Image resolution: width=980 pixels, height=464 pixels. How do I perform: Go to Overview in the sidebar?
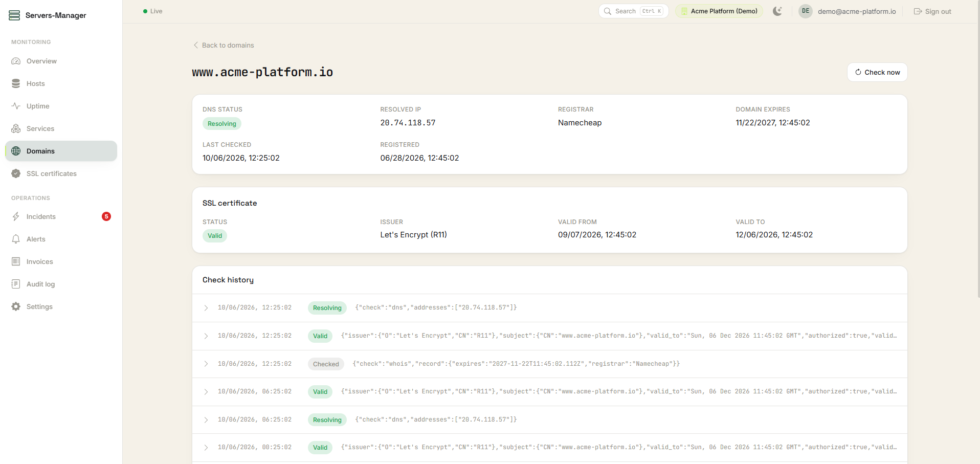[x=61, y=61]
